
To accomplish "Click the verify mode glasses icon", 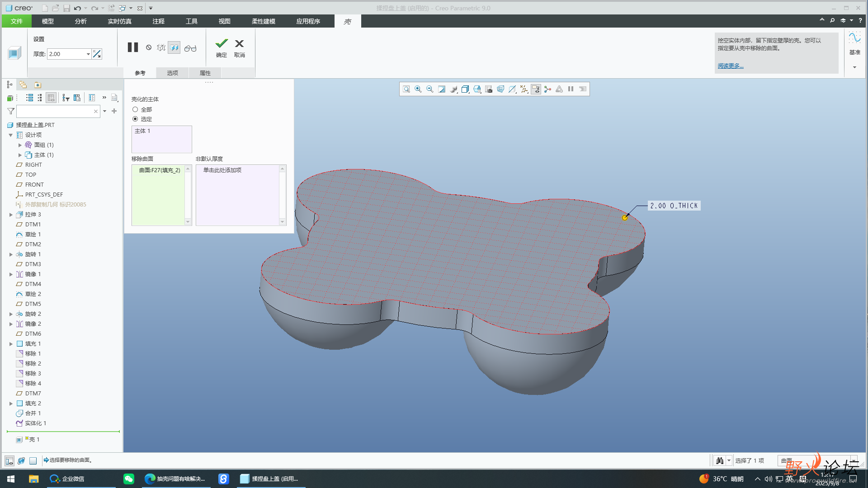I will click(190, 48).
